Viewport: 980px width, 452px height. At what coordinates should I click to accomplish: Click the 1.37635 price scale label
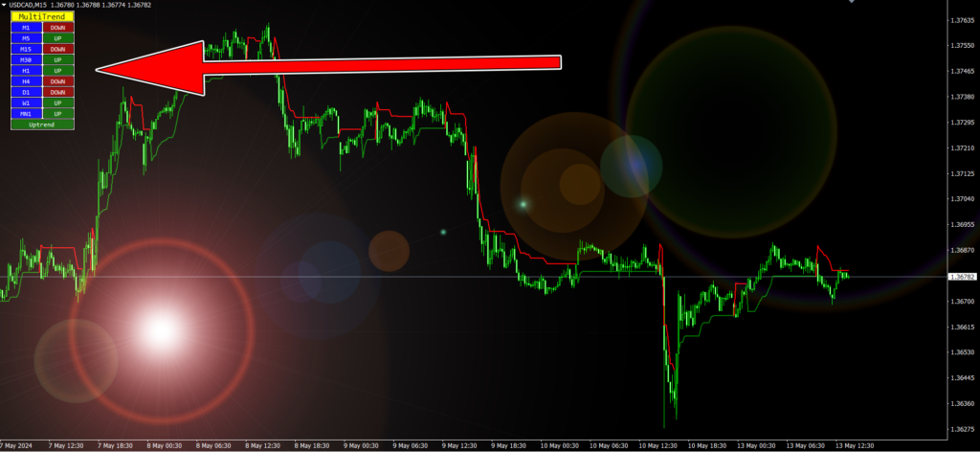pos(963,20)
